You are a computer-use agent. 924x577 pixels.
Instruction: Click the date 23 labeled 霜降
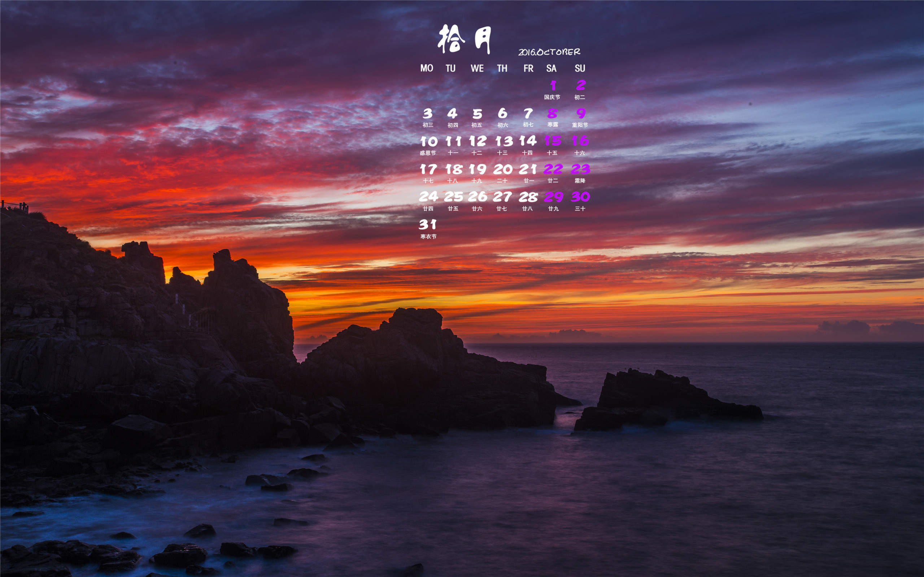coord(580,173)
